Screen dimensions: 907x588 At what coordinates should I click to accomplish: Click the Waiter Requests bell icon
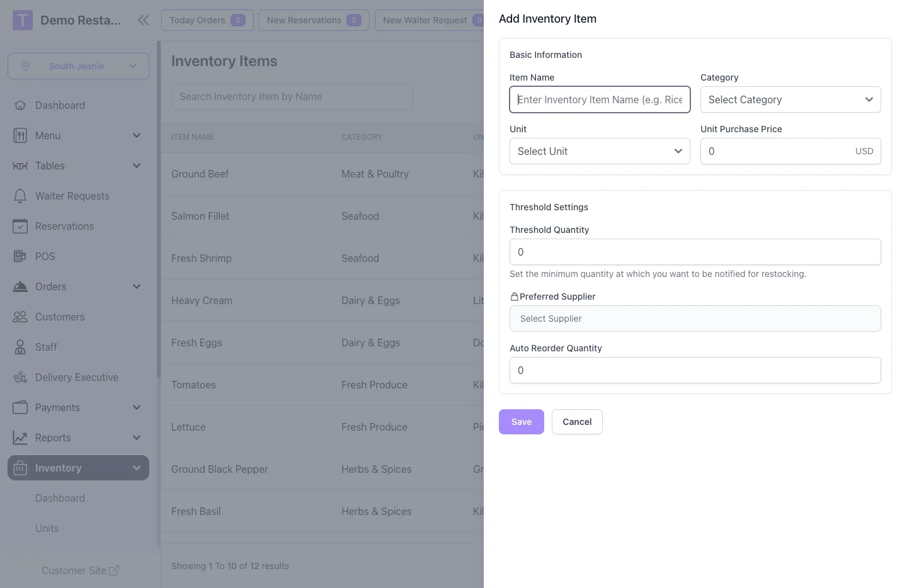[20, 196]
